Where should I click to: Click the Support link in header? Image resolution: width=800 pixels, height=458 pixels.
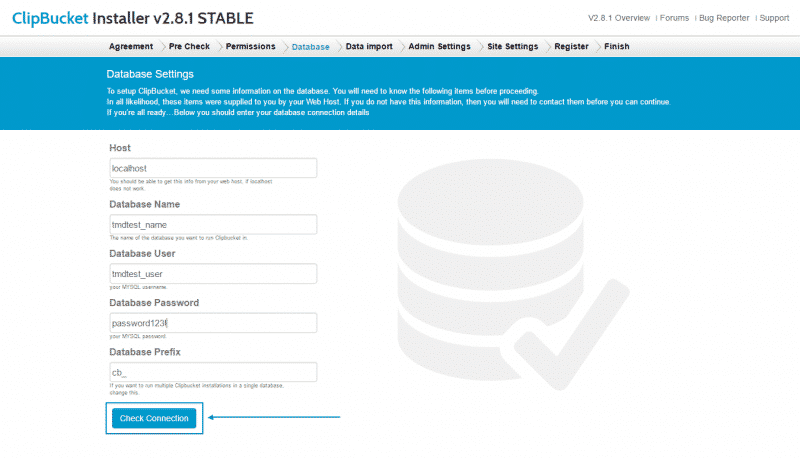[x=774, y=18]
